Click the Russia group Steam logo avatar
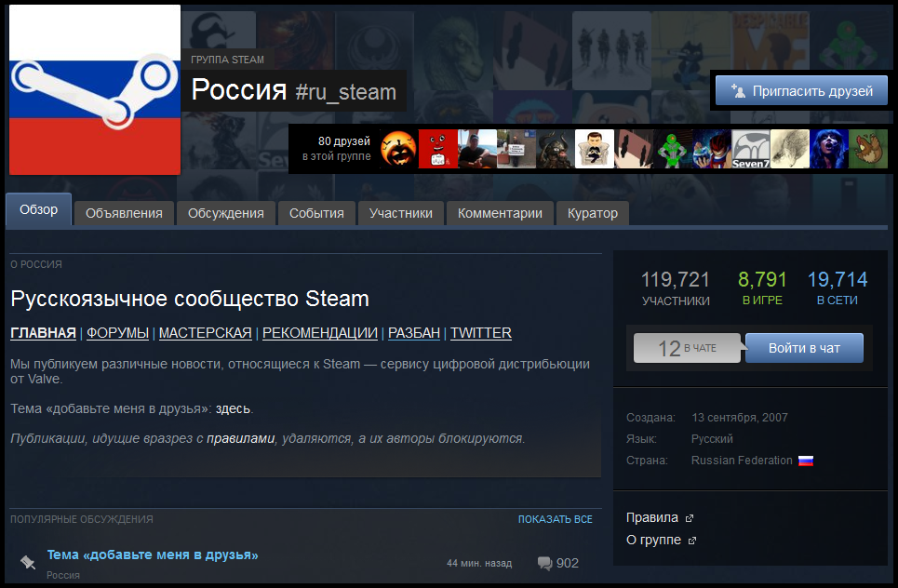Image resolution: width=898 pixels, height=588 pixels. (94, 89)
